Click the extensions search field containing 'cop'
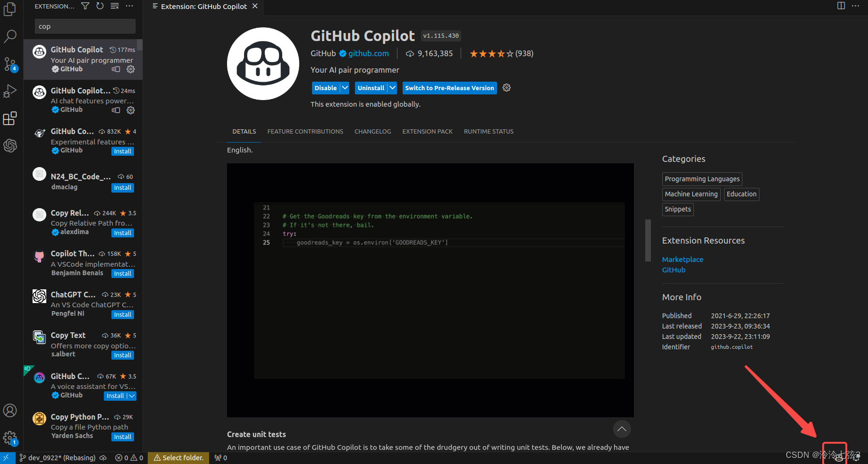Image resolution: width=868 pixels, height=464 pixels. pyautogui.click(x=85, y=26)
